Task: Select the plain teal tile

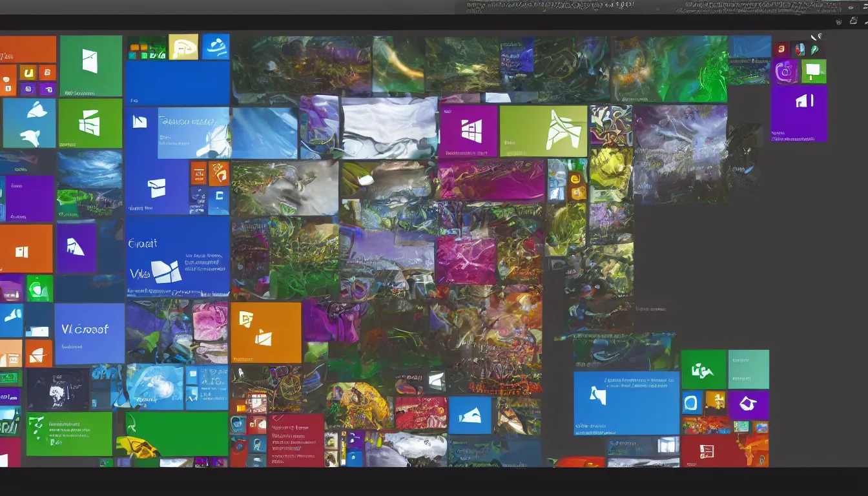Action: (x=749, y=369)
